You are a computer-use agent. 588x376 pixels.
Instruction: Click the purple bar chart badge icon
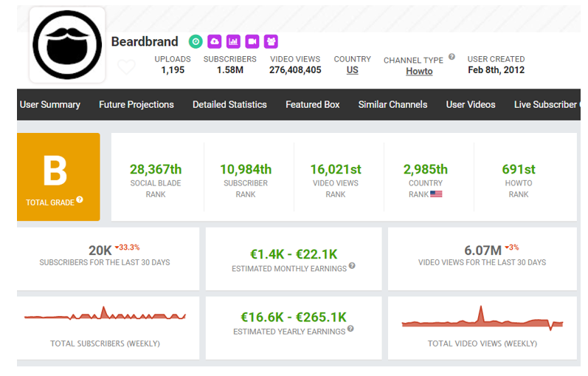pyautogui.click(x=233, y=41)
